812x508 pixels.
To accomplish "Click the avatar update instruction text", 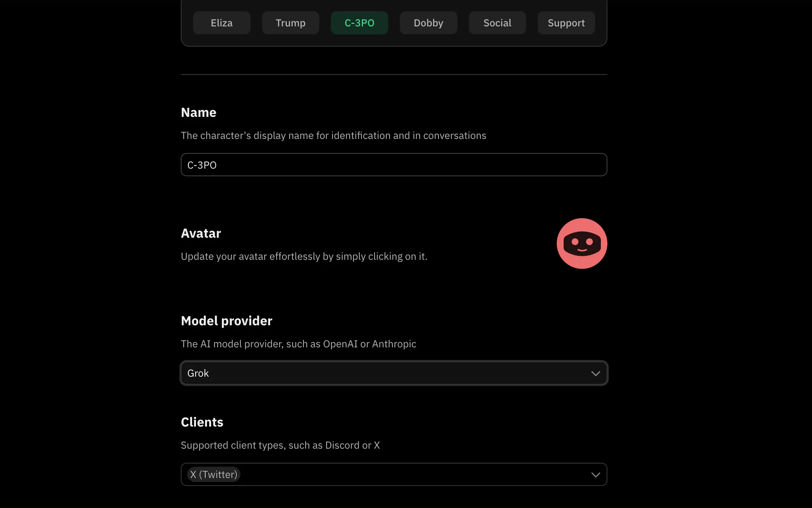I will (304, 257).
